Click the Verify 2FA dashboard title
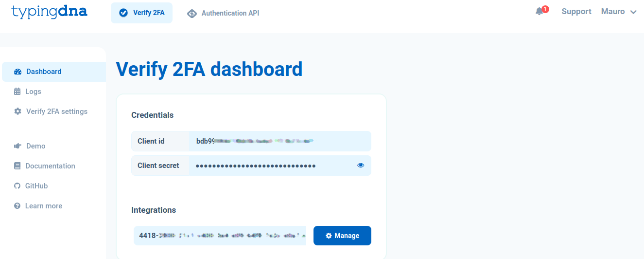 209,69
